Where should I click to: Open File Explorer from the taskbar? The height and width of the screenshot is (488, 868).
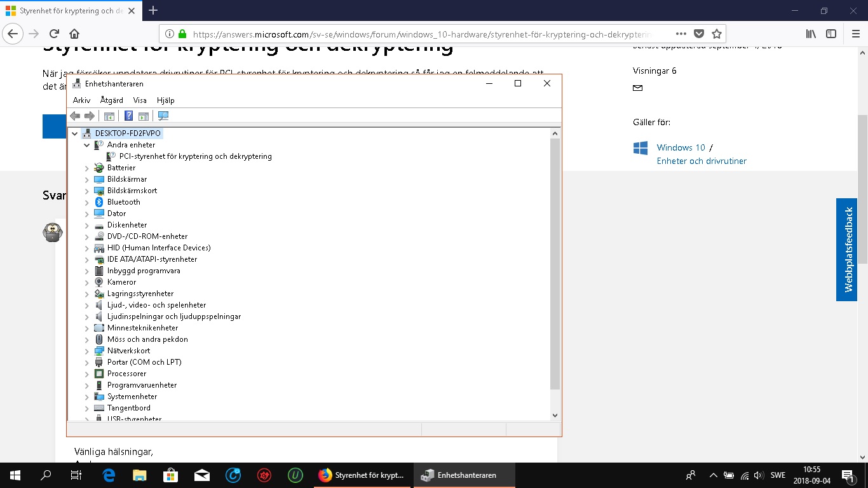(x=139, y=475)
